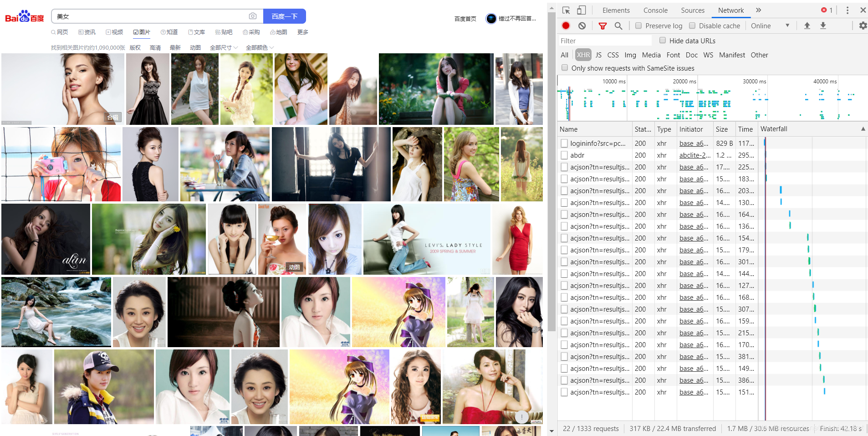Select the Network tab
This screenshot has height=436, width=868.
[731, 10]
